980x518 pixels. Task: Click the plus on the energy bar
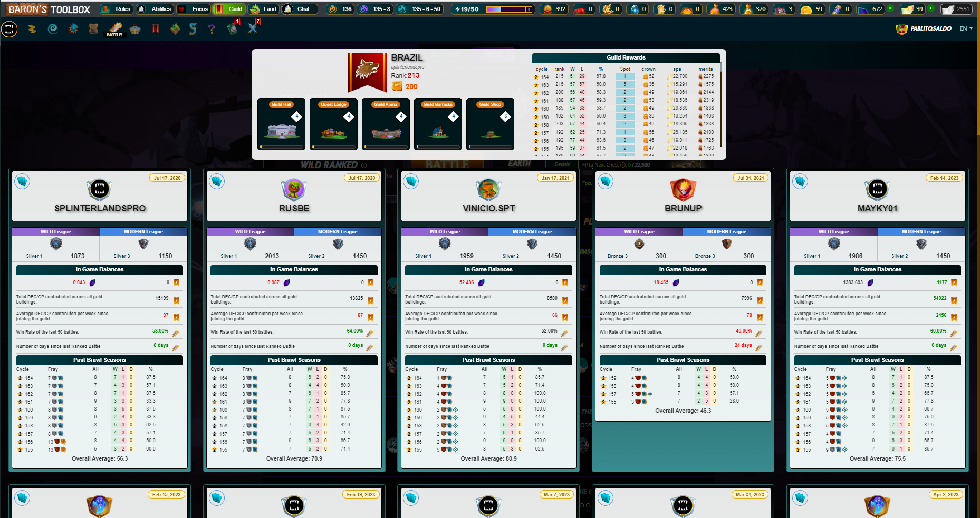(529, 9)
